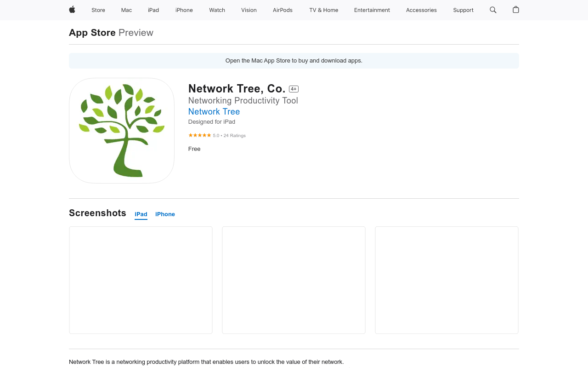
Task: Click the Network Tree description paragraph
Action: click(206, 362)
